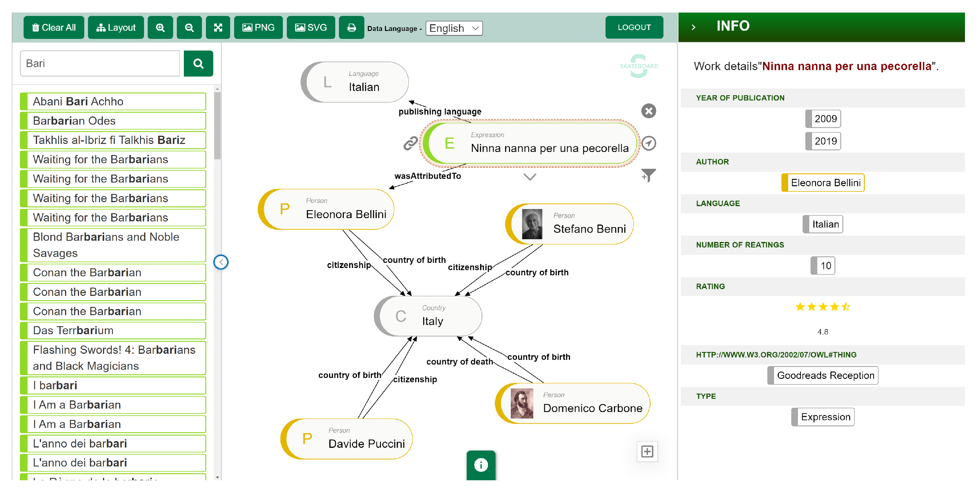This screenshot has height=491, width=980.
Task: Click the compass navigate icon
Action: coord(649,143)
